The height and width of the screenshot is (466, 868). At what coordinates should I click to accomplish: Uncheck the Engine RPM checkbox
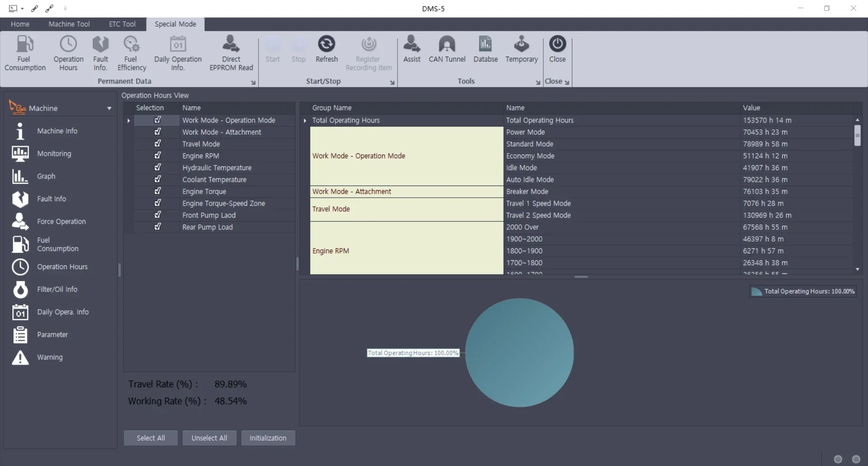pyautogui.click(x=157, y=156)
